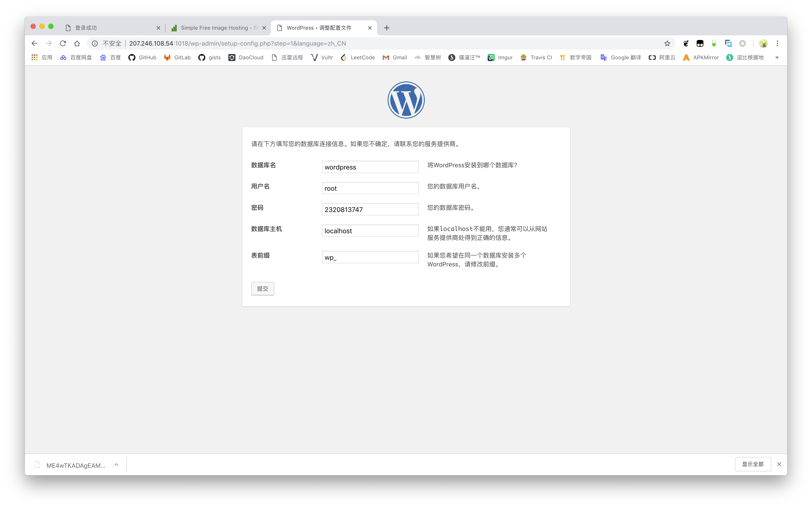This screenshot has height=508, width=812.
Task: Click the profile avatar icon
Action: click(x=763, y=43)
